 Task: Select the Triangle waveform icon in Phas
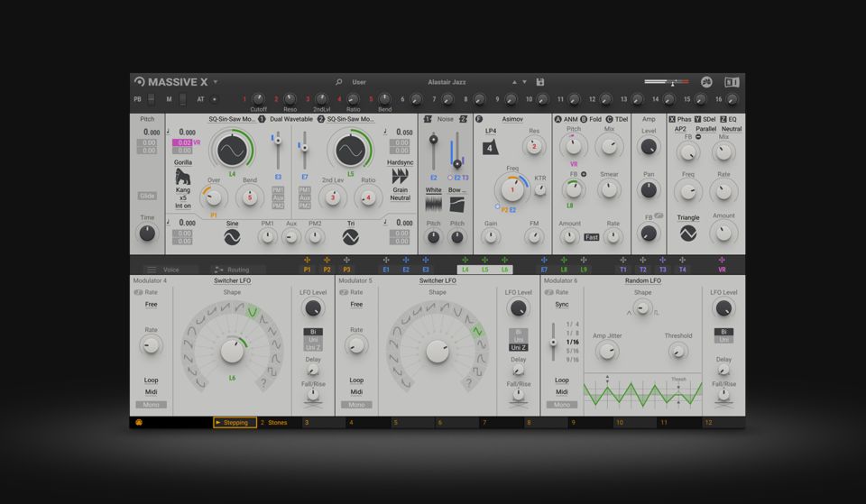point(688,233)
